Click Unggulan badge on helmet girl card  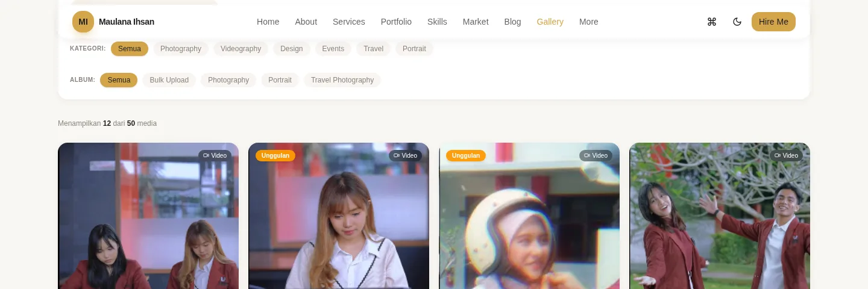[x=466, y=155]
